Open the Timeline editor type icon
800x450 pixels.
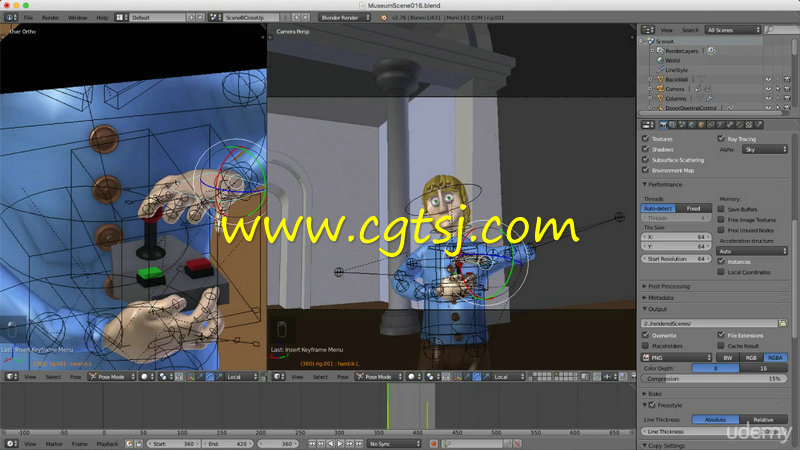coord(11,443)
